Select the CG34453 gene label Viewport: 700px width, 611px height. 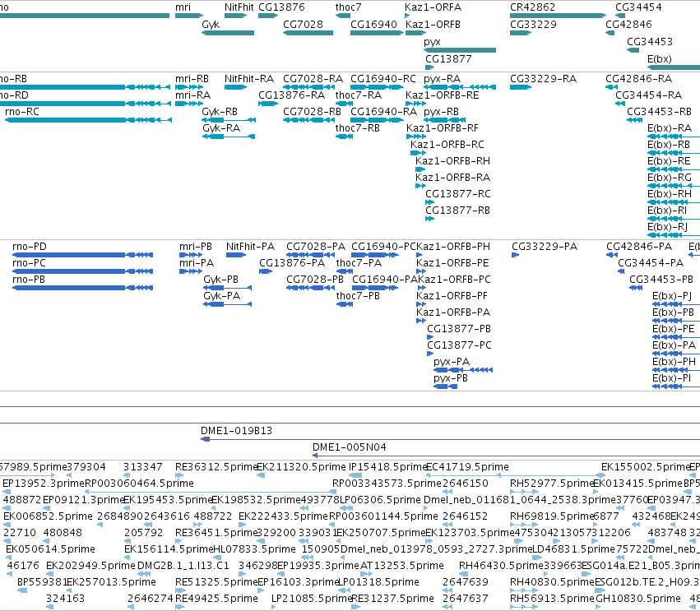[650, 41]
